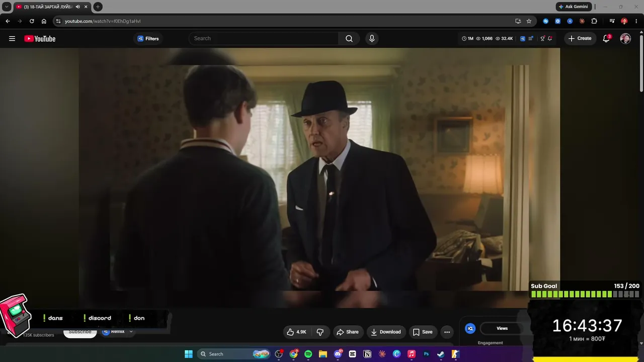
Task: Save video to a playlist
Action: (423, 332)
